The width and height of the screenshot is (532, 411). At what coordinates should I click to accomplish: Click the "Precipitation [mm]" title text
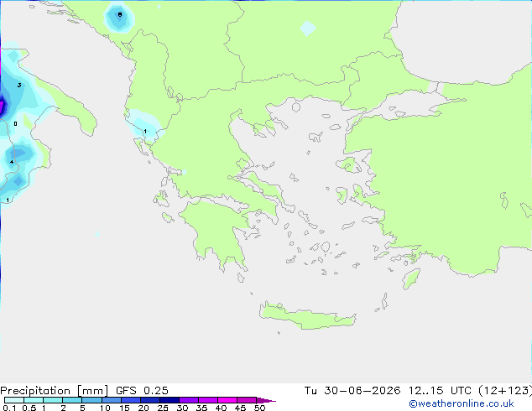55,391
